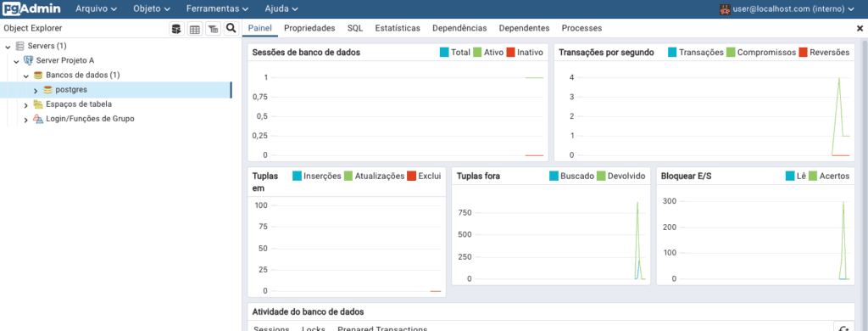Click the Atividade do banco de dados heading

[308, 311]
